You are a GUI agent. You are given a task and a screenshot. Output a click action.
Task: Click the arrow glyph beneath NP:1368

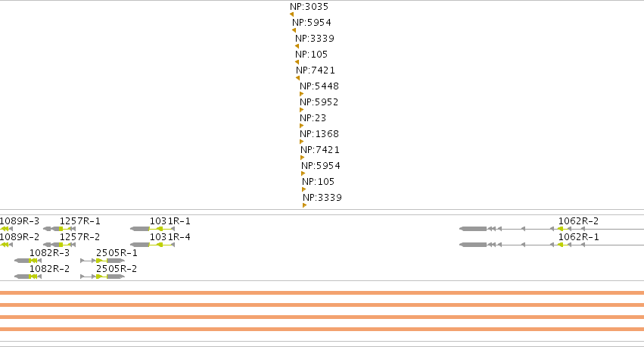click(302, 142)
